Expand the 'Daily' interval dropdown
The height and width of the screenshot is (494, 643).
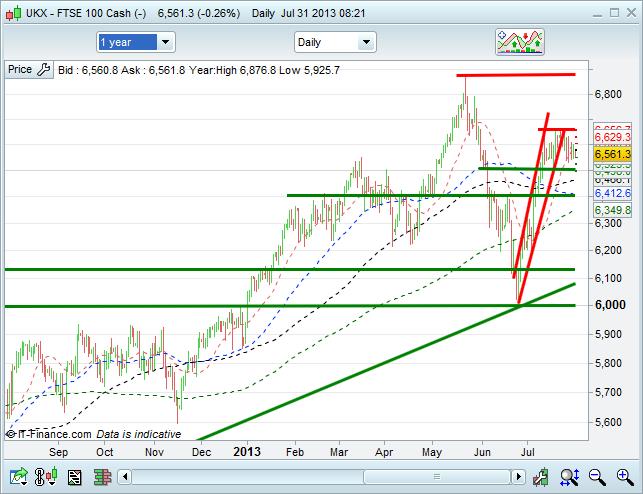[335, 42]
